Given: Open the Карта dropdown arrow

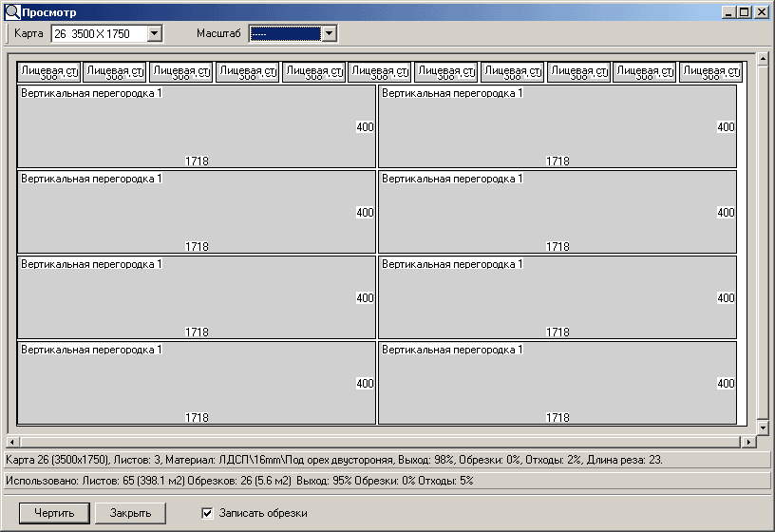Looking at the screenshot, I should (155, 33).
